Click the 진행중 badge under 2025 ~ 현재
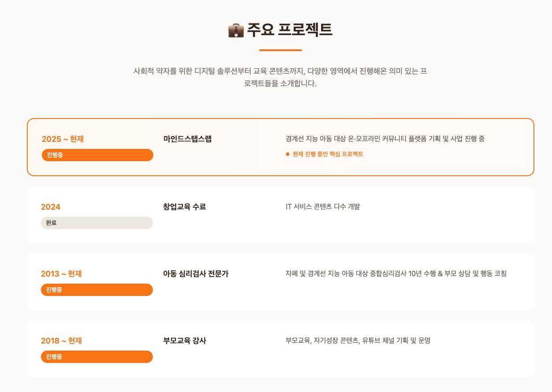 pos(97,155)
